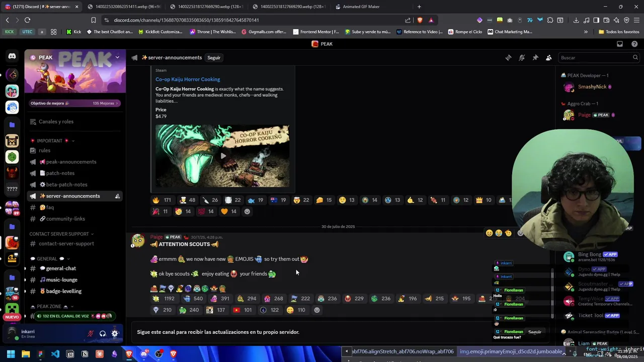The width and height of the screenshot is (644, 362).
Task: Toggle headphones deafen in user panel
Action: (x=103, y=333)
